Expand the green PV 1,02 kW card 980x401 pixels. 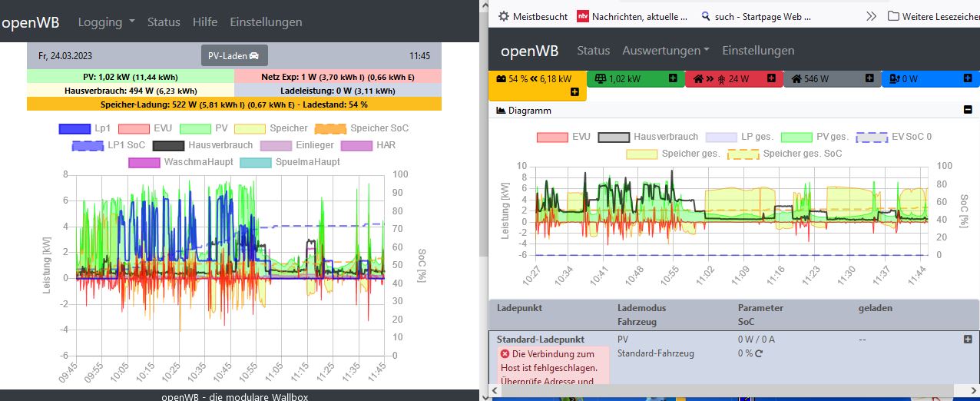click(673, 78)
